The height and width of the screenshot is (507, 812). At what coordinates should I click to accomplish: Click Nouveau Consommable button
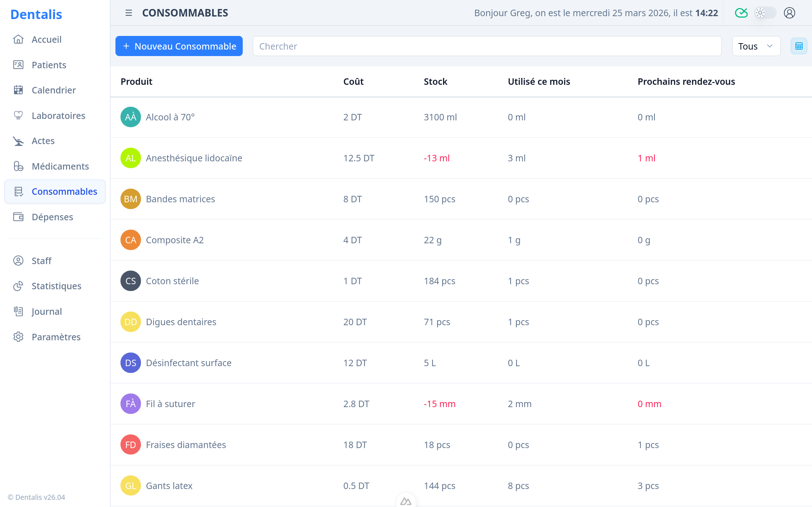(179, 46)
